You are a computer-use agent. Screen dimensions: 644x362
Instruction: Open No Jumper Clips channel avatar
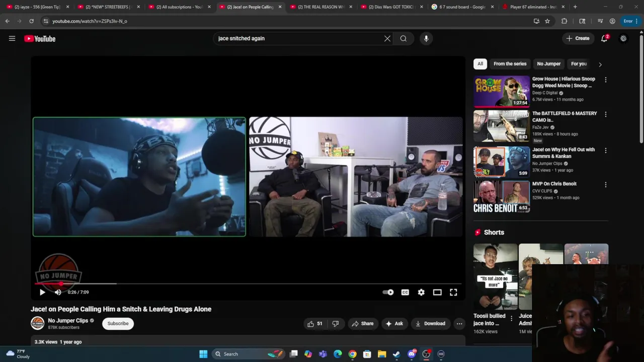38,323
